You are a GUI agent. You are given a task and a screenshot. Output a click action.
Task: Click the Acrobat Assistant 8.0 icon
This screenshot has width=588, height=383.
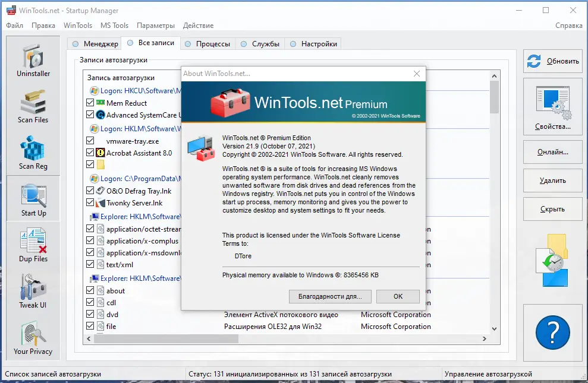pyautogui.click(x=100, y=153)
